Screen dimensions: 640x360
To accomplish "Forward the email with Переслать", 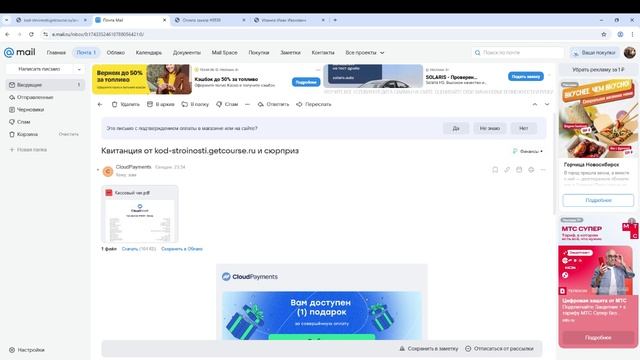I will pos(313,104).
